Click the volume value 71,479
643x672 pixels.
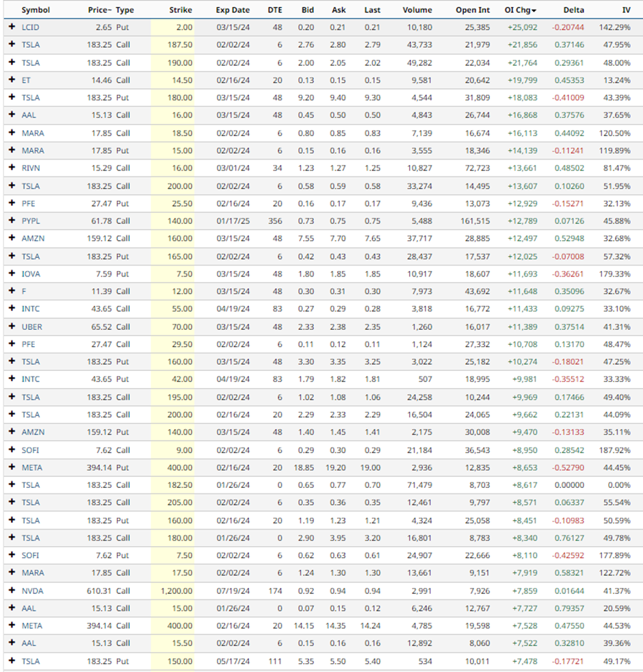[x=419, y=484]
